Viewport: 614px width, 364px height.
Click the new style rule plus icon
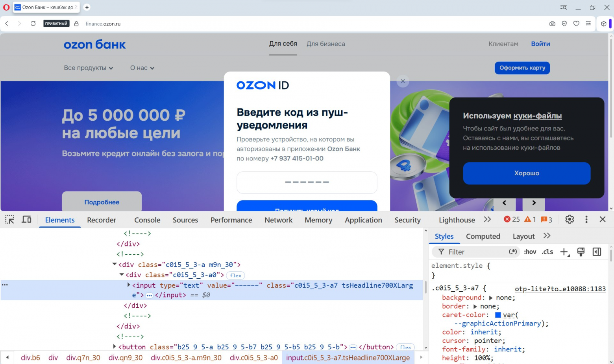click(x=565, y=252)
